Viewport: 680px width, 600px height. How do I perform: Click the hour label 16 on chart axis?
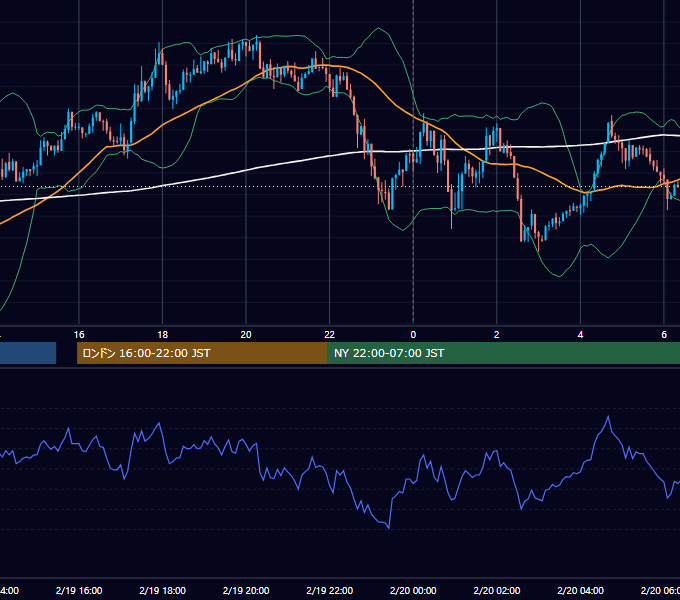(79, 335)
